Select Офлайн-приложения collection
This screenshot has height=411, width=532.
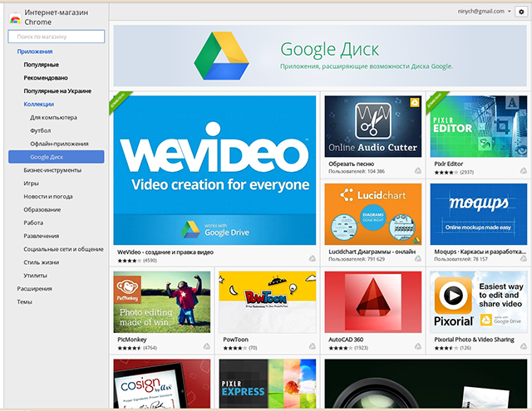tap(59, 144)
